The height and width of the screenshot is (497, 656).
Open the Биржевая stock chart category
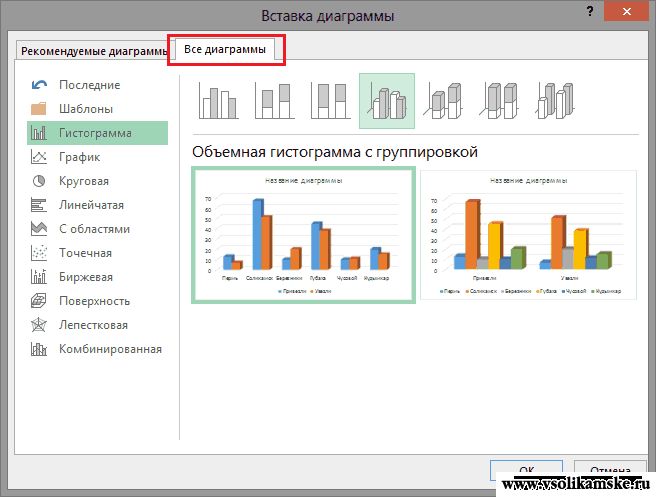tap(85, 277)
